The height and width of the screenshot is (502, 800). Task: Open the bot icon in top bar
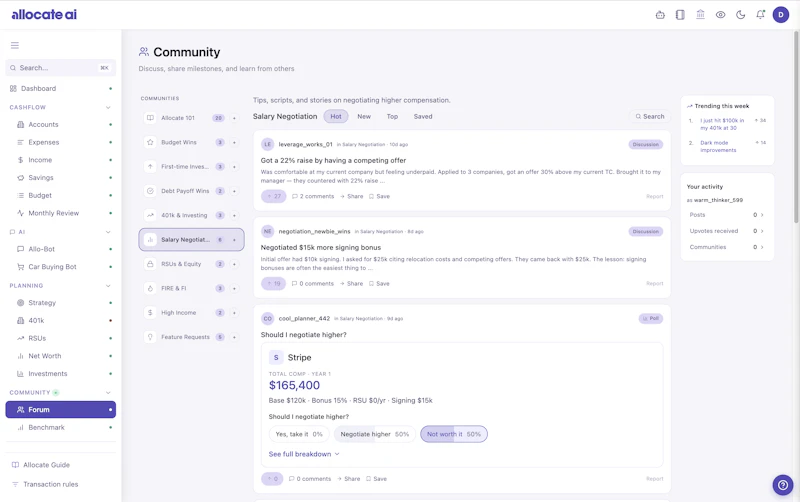click(660, 15)
